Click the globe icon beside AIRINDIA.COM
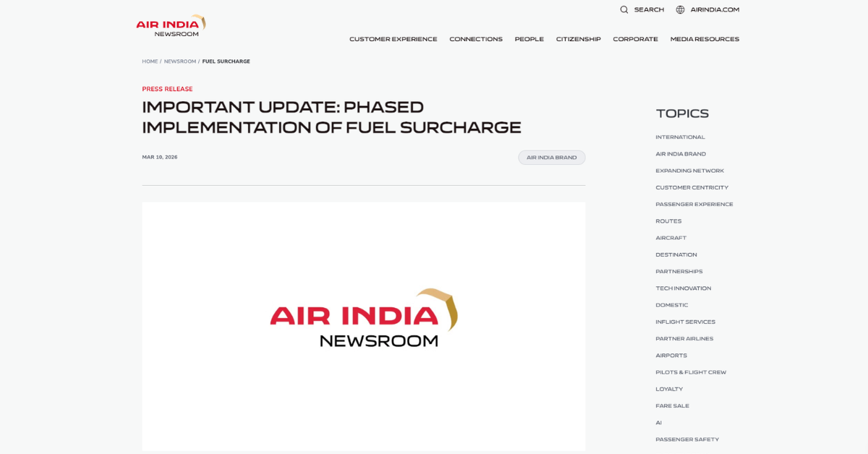This screenshot has height=454, width=868. (680, 9)
